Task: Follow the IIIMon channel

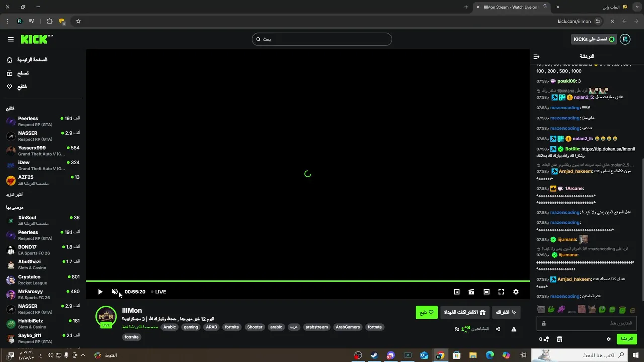Action: 427,312
